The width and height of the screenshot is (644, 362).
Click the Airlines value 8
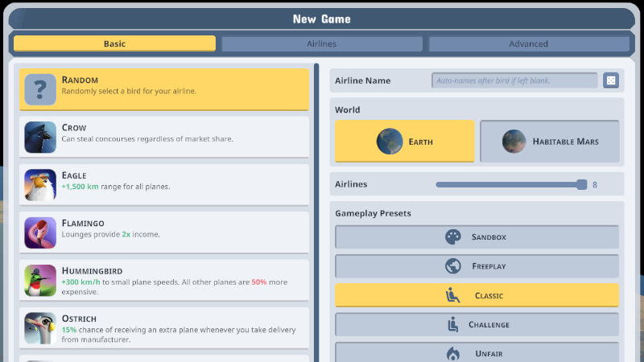(595, 185)
